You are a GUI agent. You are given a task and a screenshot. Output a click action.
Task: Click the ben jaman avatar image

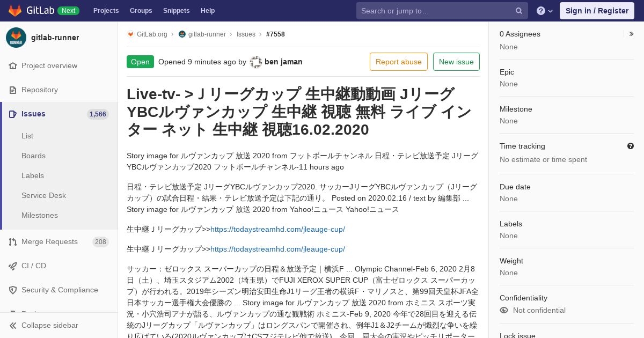pos(256,62)
